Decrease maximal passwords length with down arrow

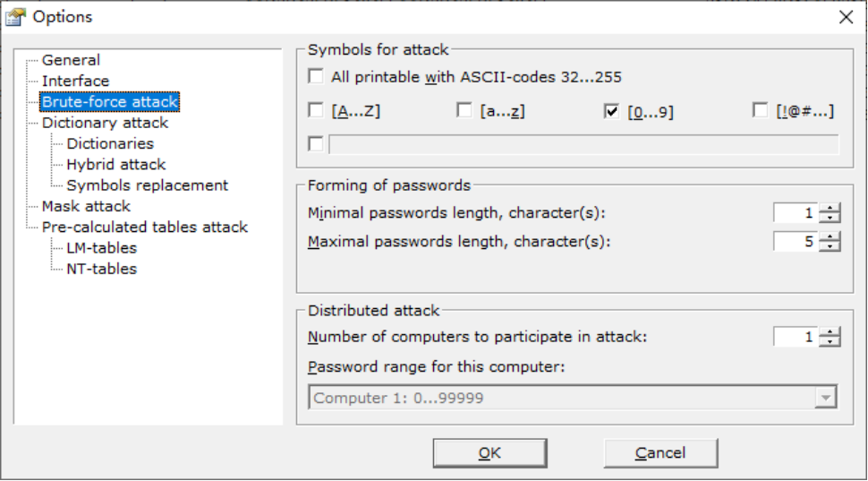pos(832,247)
